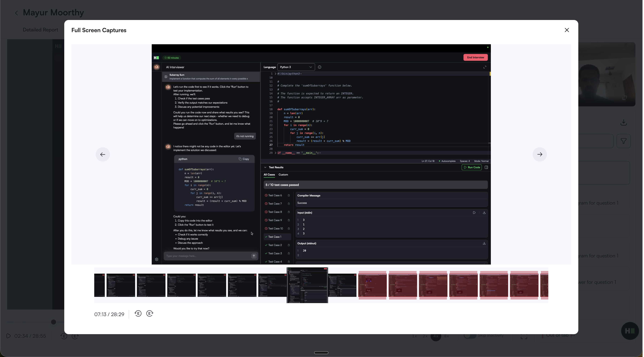Go to the previous screen capture
The width and height of the screenshot is (644, 357).
point(103,155)
